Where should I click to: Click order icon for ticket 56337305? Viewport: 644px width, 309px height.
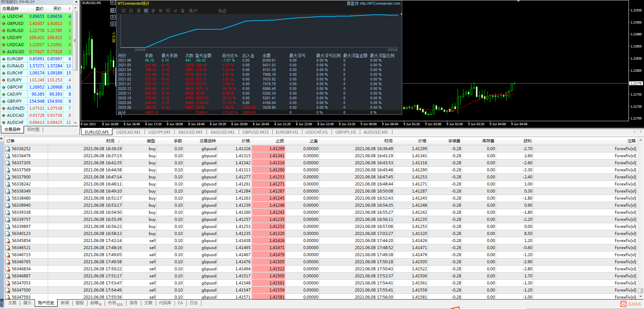tap(8, 163)
